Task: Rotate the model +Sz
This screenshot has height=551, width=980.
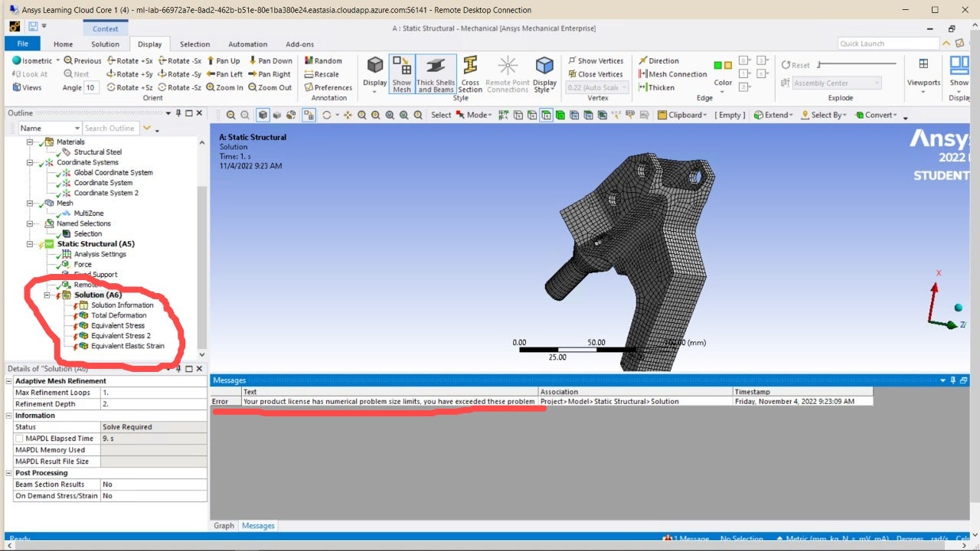Action: (x=129, y=87)
